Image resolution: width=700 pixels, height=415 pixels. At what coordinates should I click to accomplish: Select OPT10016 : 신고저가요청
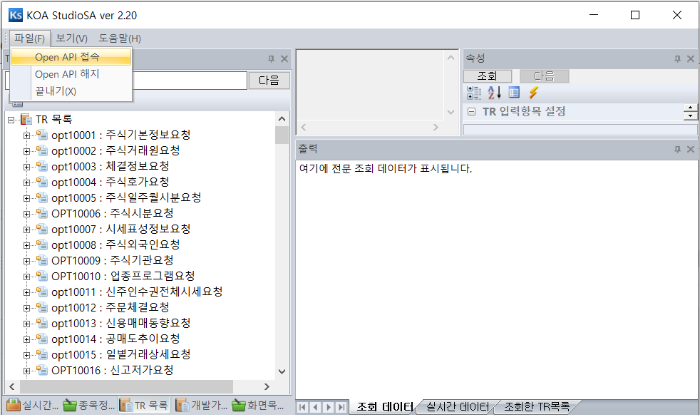pos(112,370)
